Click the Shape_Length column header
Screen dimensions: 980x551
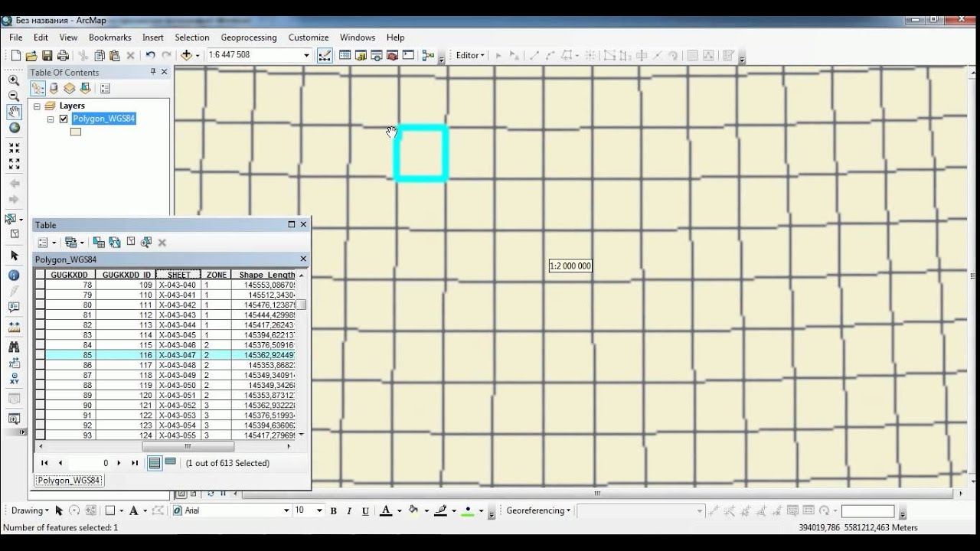tap(263, 275)
